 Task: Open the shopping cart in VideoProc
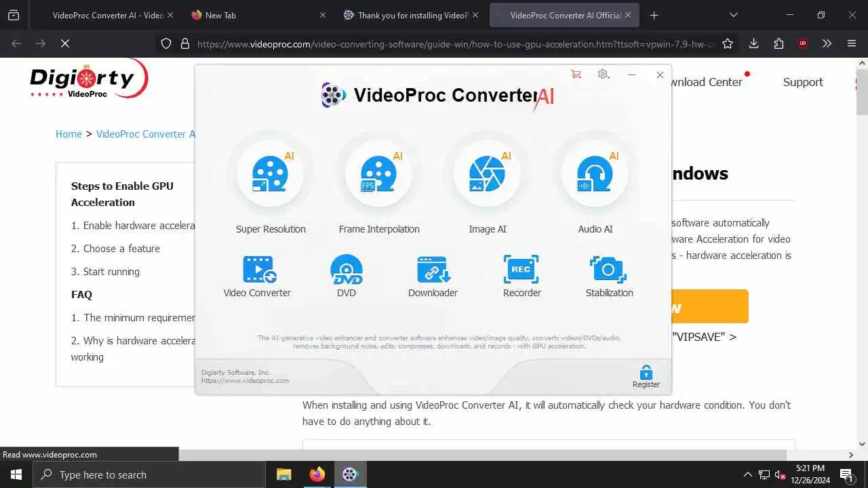pyautogui.click(x=576, y=75)
